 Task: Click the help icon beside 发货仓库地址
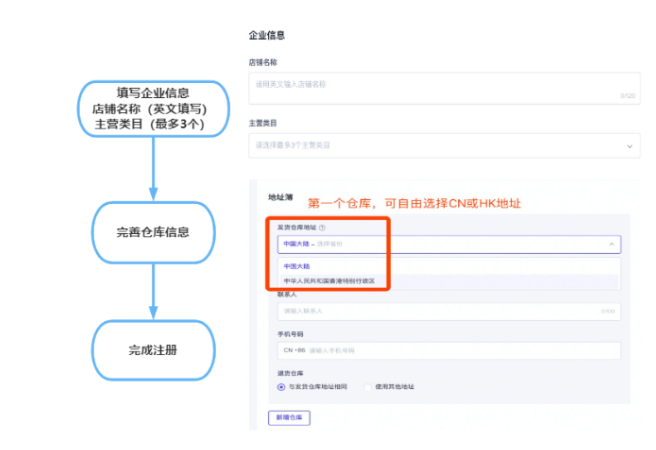(322, 228)
